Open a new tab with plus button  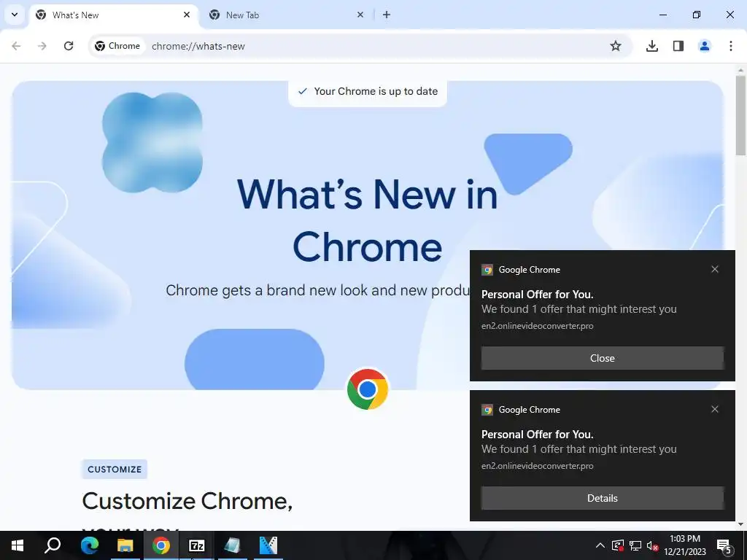(x=387, y=15)
